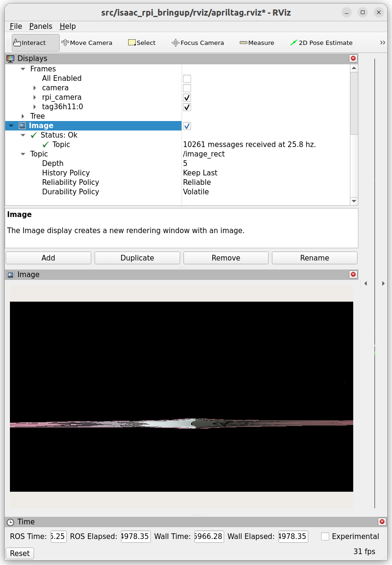Activate the Move Camera tool

click(87, 43)
